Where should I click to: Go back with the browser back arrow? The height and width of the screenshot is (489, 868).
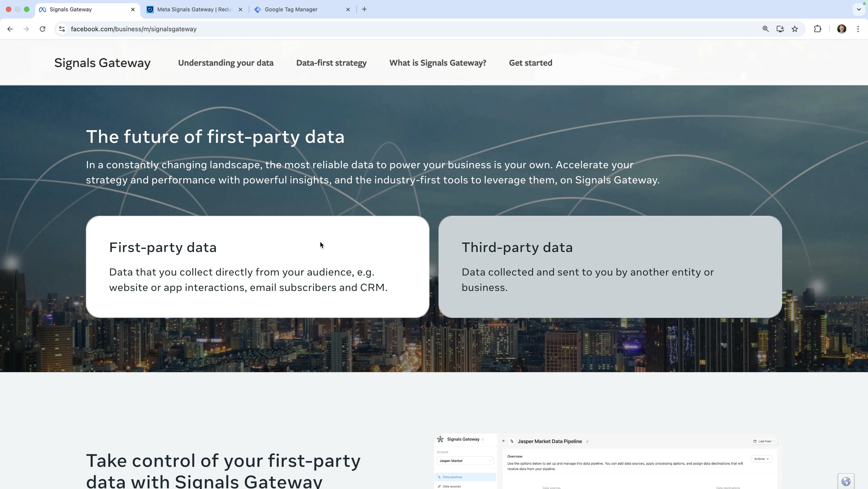pos(10,29)
